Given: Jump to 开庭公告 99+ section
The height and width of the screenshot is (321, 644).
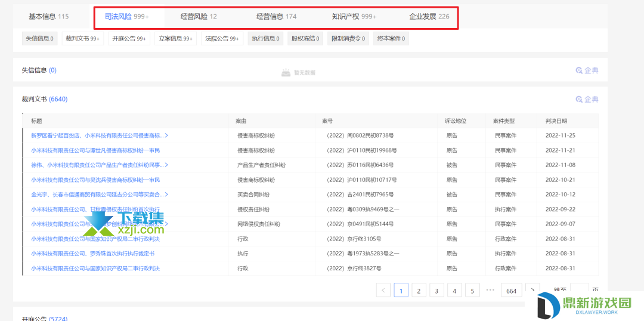Looking at the screenshot, I should [129, 39].
